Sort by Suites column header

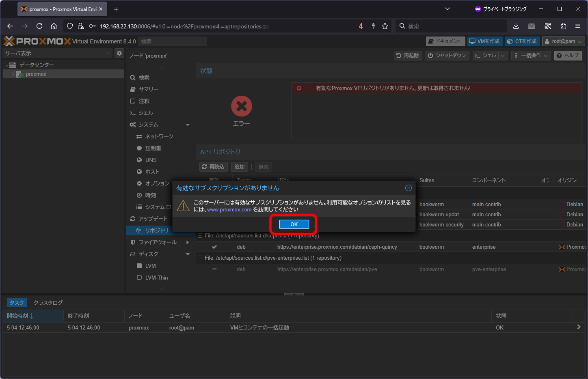click(x=441, y=180)
